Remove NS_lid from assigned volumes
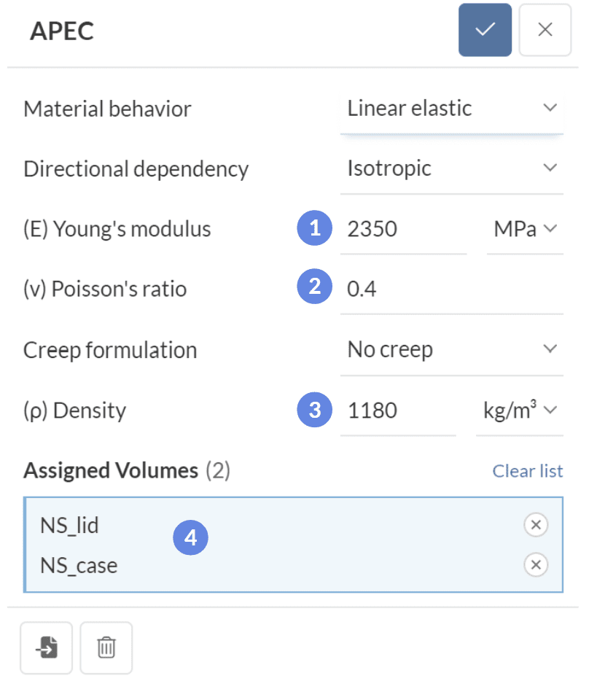This screenshot has width=589, height=700. (x=536, y=525)
